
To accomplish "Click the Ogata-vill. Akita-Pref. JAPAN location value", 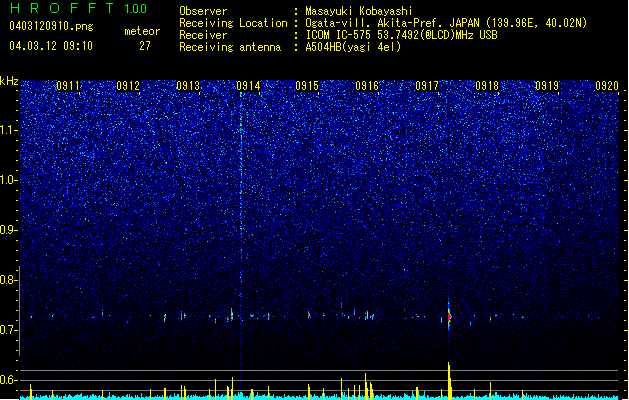I will pos(446,23).
